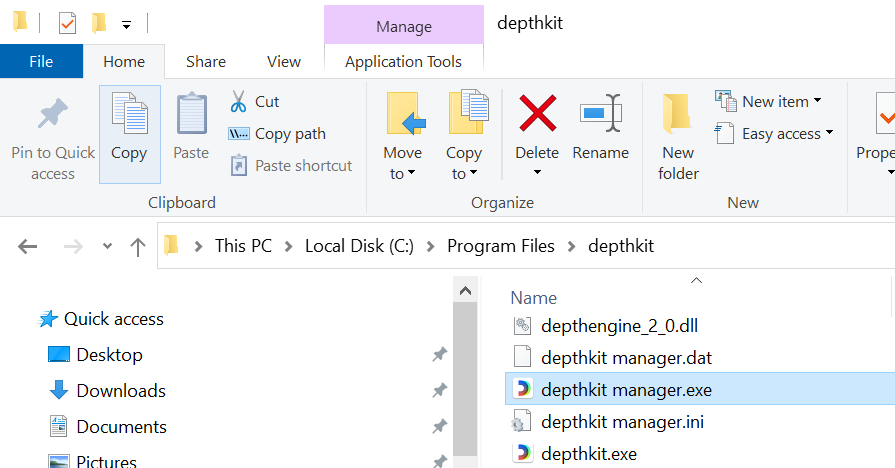Click Copy path in Clipboard group

point(277,134)
